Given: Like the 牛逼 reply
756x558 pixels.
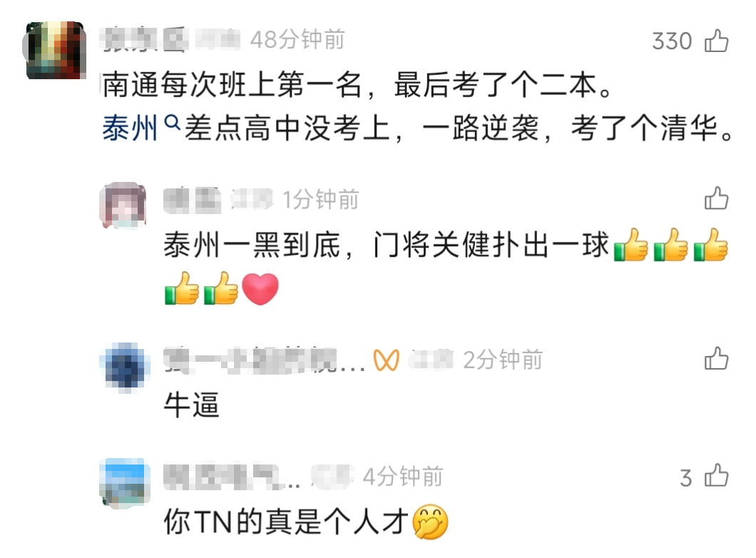Looking at the screenshot, I should tap(716, 358).
